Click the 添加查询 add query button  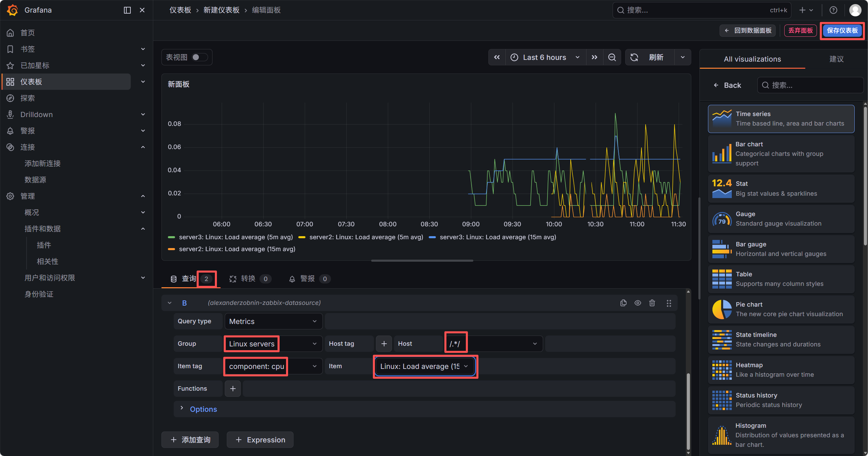(x=190, y=440)
